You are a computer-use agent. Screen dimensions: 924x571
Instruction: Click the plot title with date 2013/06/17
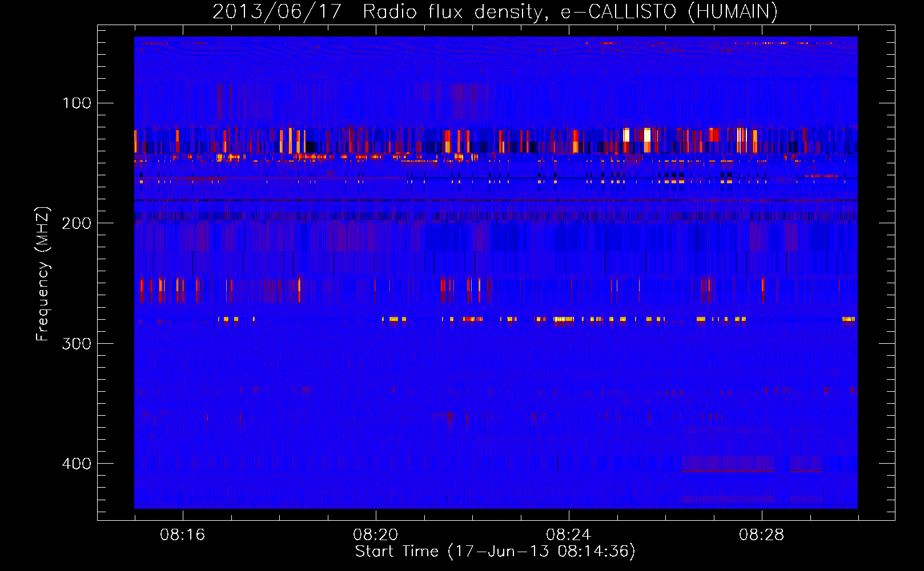495,11
